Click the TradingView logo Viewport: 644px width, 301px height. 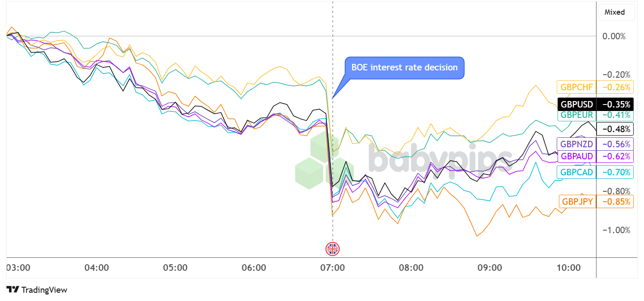click(x=37, y=290)
